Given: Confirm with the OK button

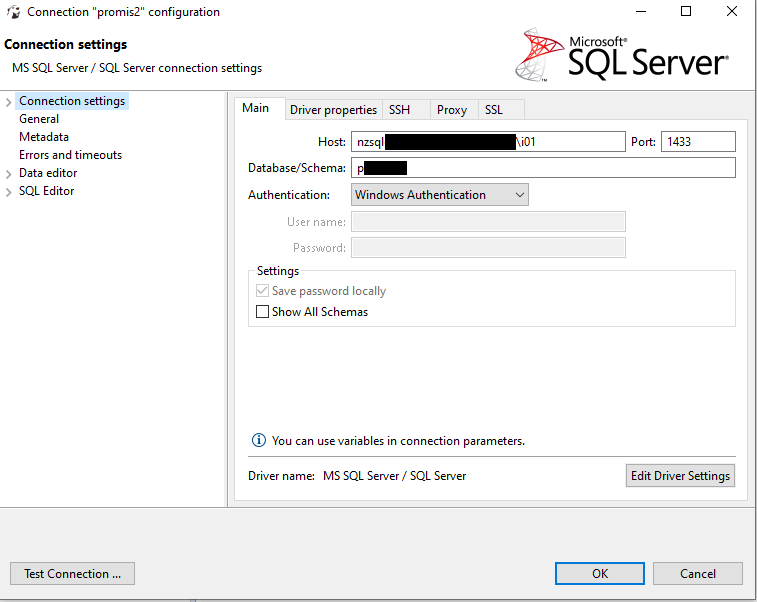Looking at the screenshot, I should [599, 574].
